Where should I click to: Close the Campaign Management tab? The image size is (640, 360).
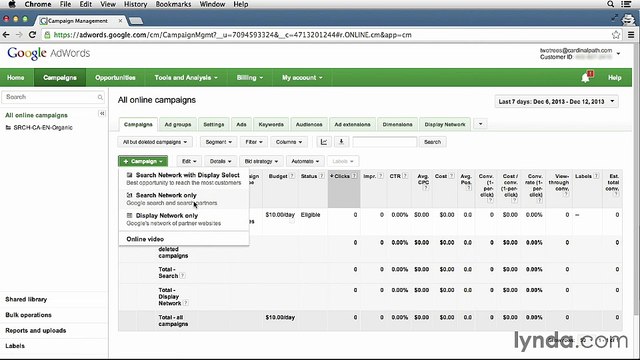click(x=120, y=20)
